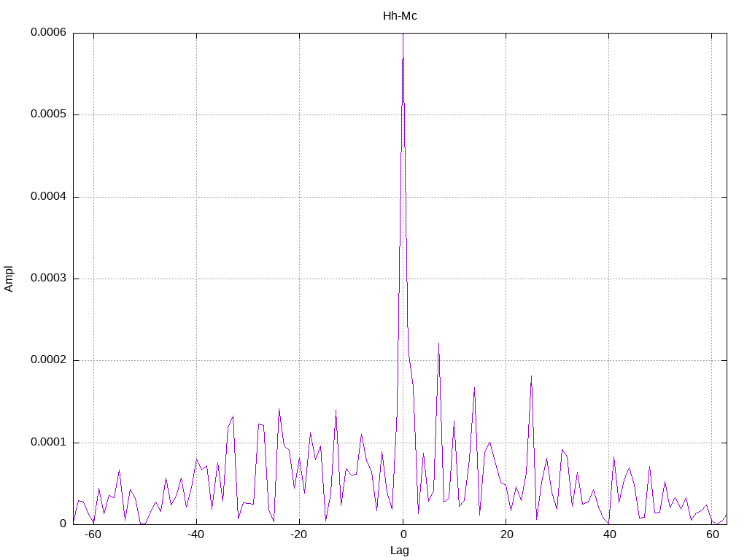Screen dimensions: 747x560
Task: Click the peak near lag 25
Action: (531, 377)
